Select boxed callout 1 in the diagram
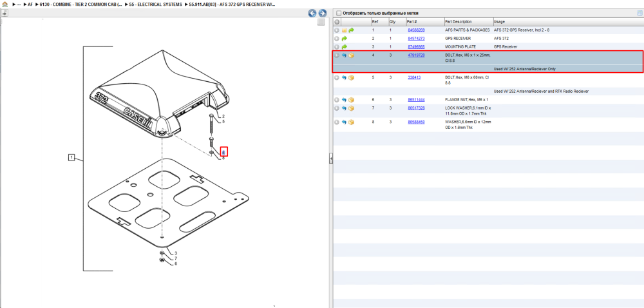 (71, 157)
